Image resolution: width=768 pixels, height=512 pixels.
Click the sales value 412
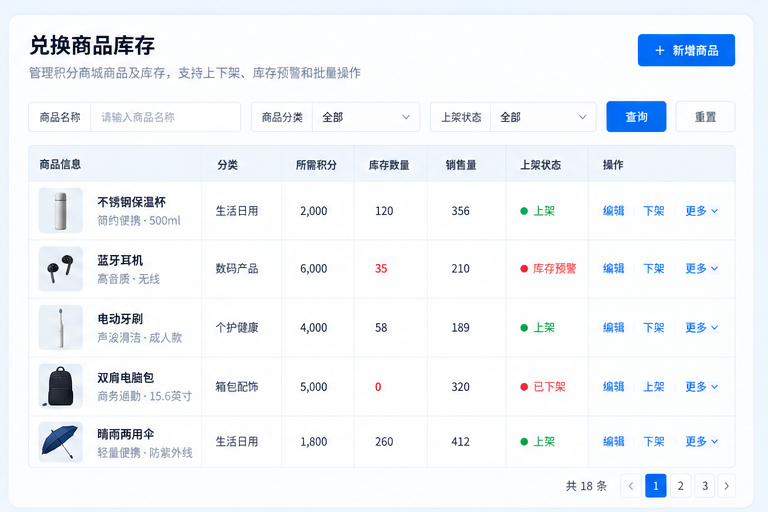(x=460, y=441)
